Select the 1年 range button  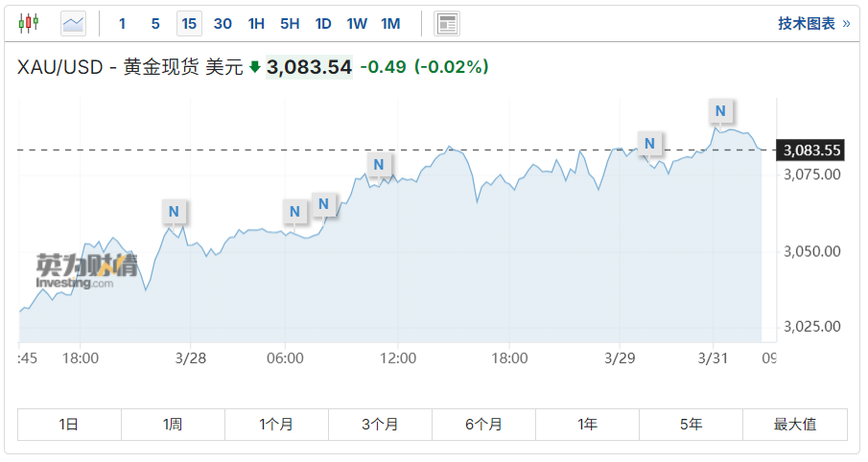(587, 424)
